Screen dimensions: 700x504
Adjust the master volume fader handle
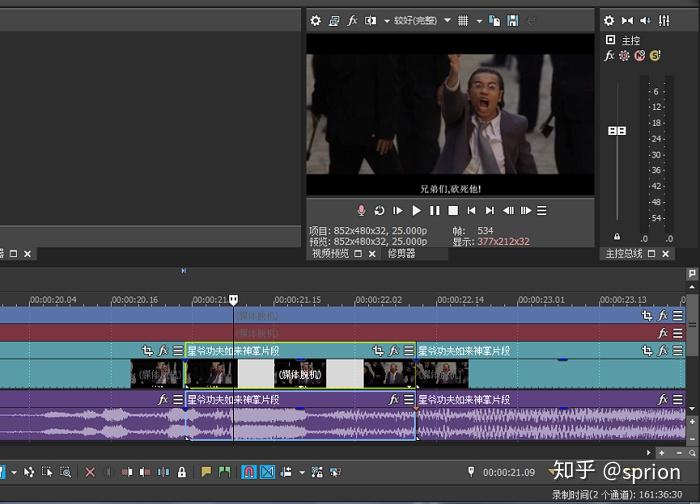617,131
